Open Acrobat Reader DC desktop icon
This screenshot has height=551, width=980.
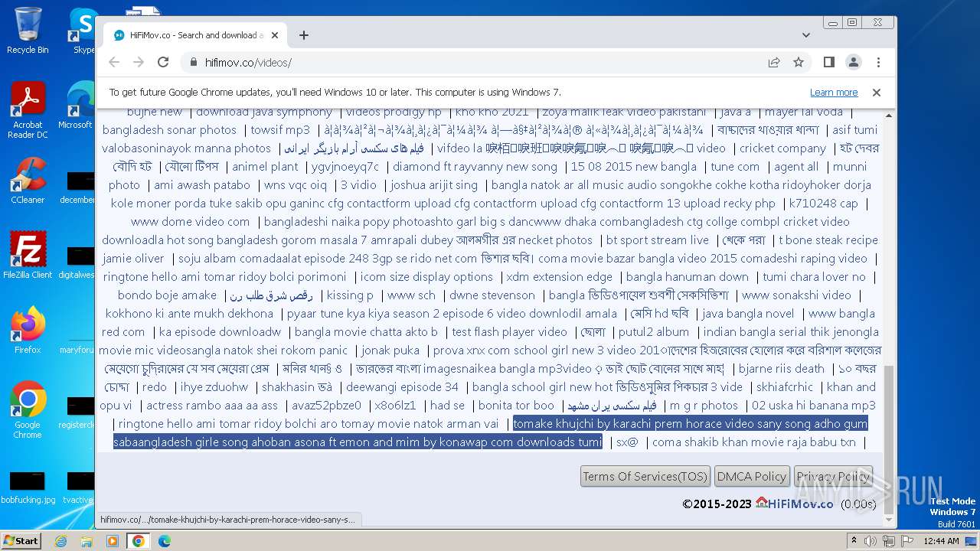(28, 111)
